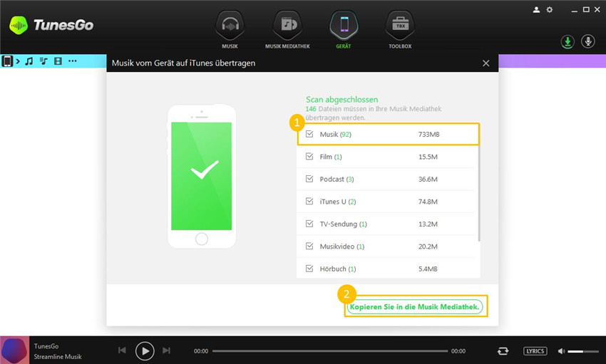
Task: Click the 20.2M size value
Action: coord(428,246)
